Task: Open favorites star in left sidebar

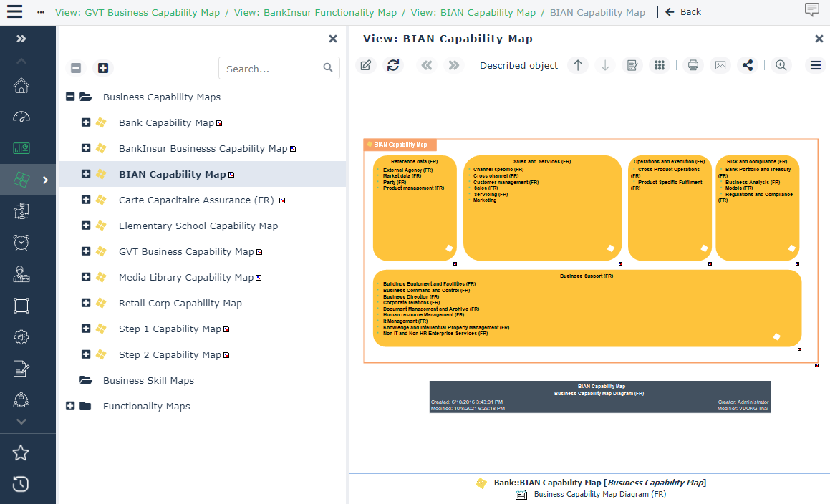Action: coord(21,452)
